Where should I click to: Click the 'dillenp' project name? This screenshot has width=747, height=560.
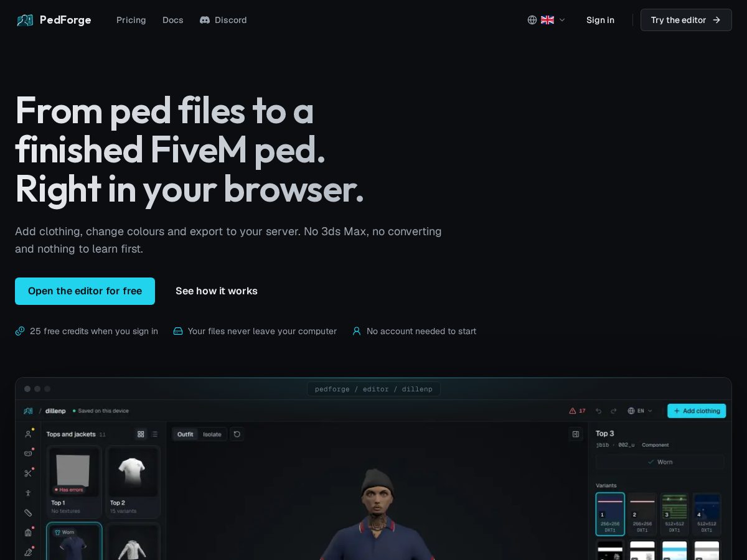pyautogui.click(x=55, y=411)
